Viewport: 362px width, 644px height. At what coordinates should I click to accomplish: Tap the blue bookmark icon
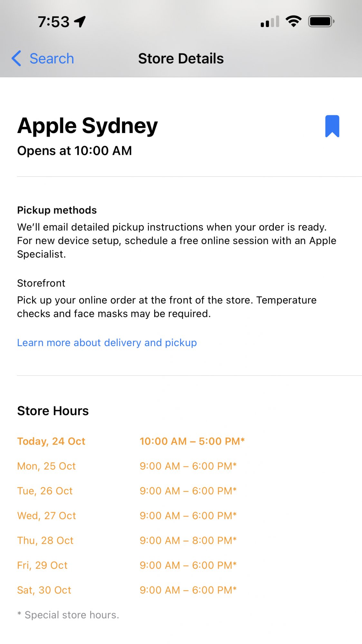coord(332,126)
